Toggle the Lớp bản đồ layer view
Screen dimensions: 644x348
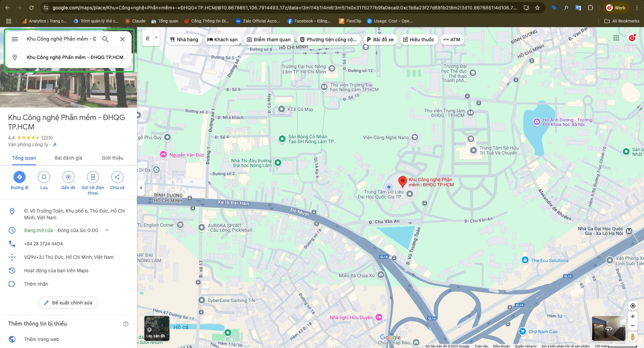(x=157, y=328)
